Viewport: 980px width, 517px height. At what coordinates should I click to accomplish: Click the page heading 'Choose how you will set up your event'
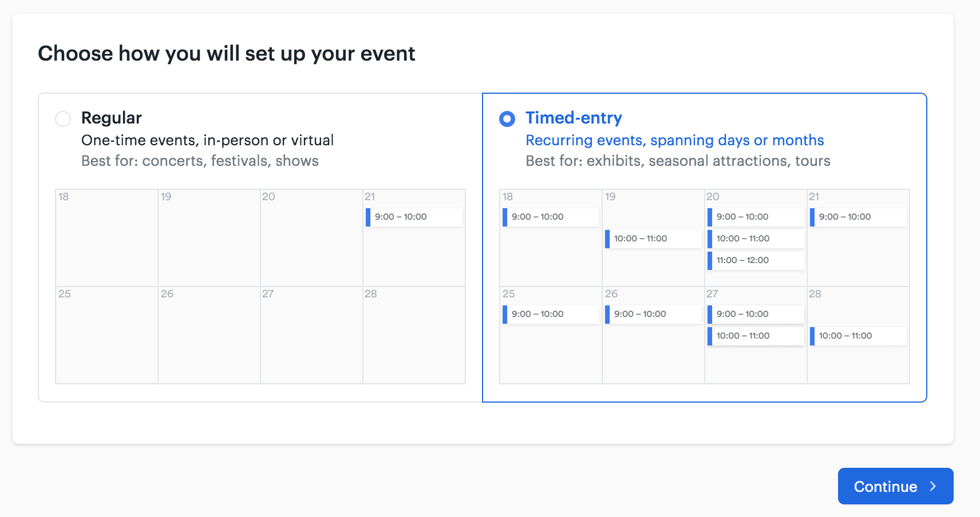tap(226, 54)
